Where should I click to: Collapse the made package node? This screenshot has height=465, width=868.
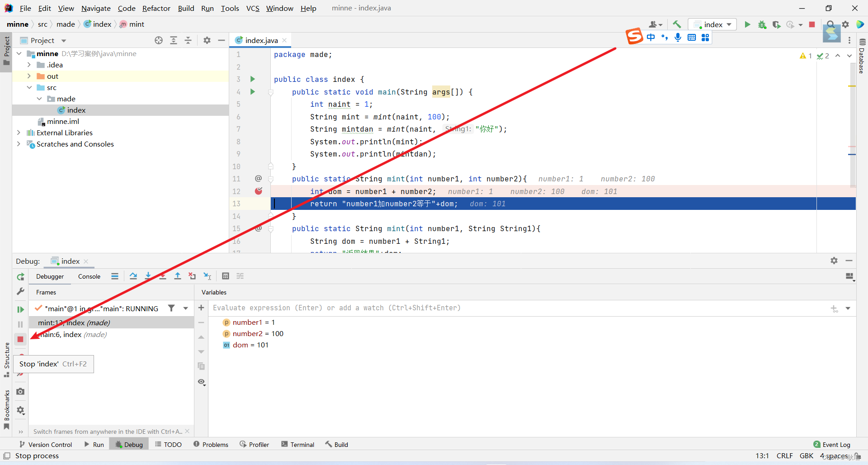[x=39, y=99]
